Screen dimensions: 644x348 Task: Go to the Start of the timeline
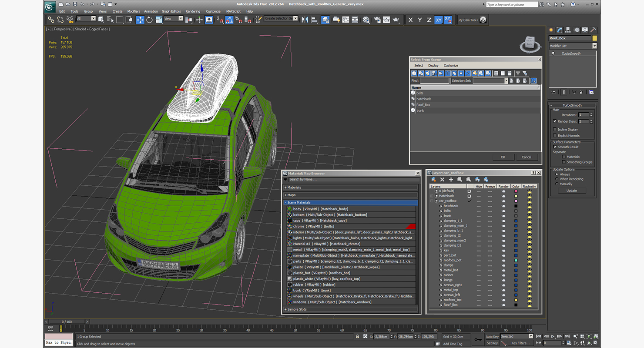click(x=540, y=336)
